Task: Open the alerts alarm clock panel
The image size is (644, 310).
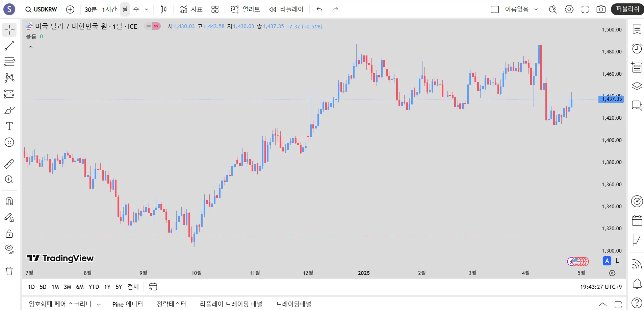Action: point(637,48)
